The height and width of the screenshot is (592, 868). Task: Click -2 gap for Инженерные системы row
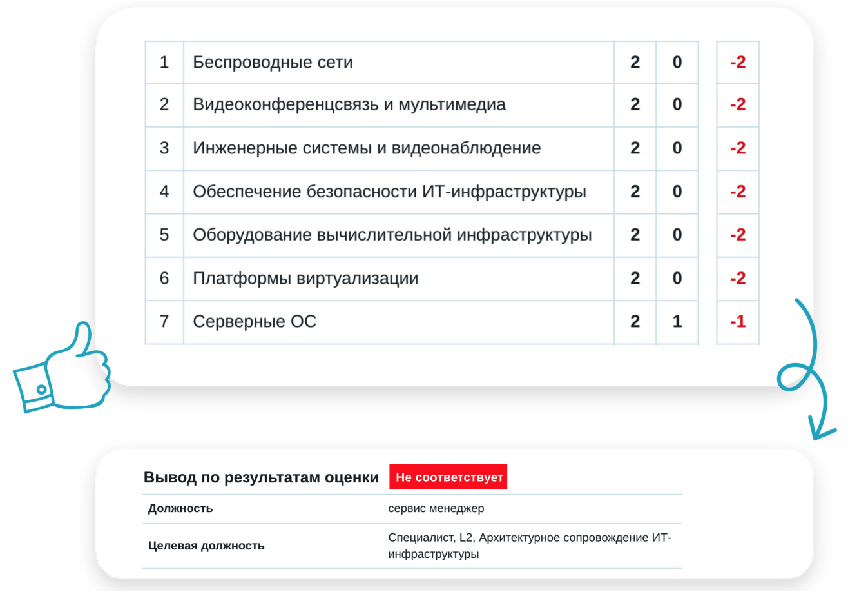click(x=738, y=148)
